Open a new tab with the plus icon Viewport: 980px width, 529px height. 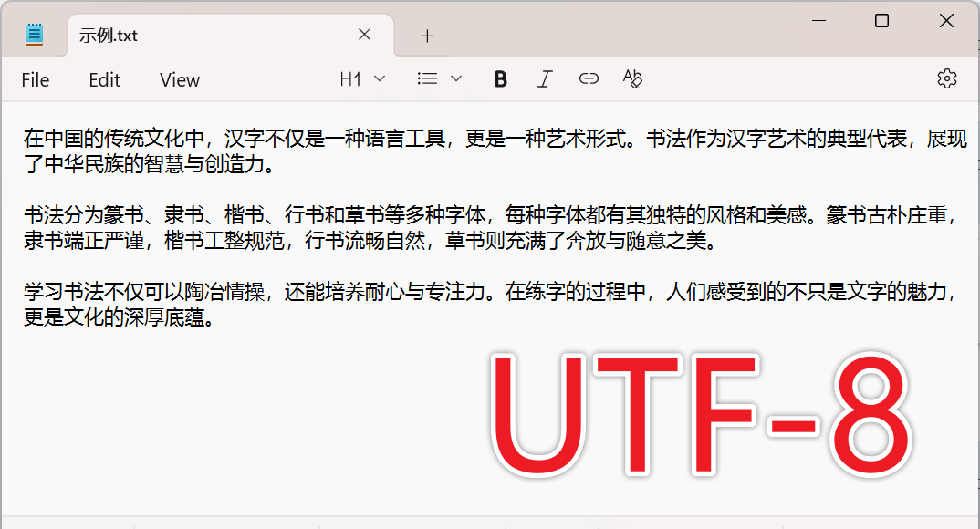click(426, 35)
